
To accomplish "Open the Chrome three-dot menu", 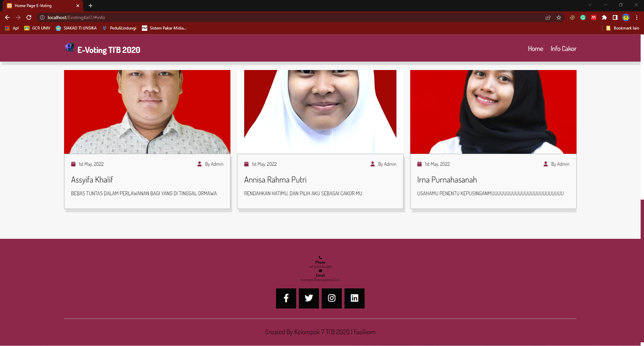I will click(637, 17).
